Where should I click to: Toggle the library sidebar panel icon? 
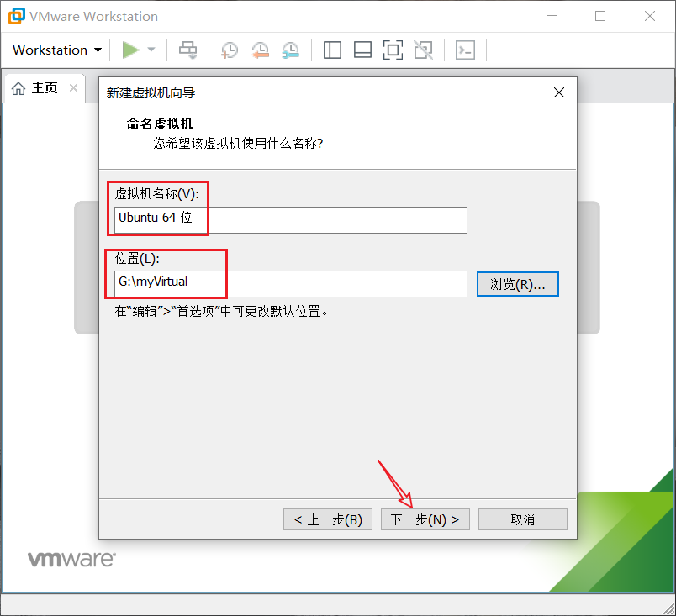click(x=332, y=50)
